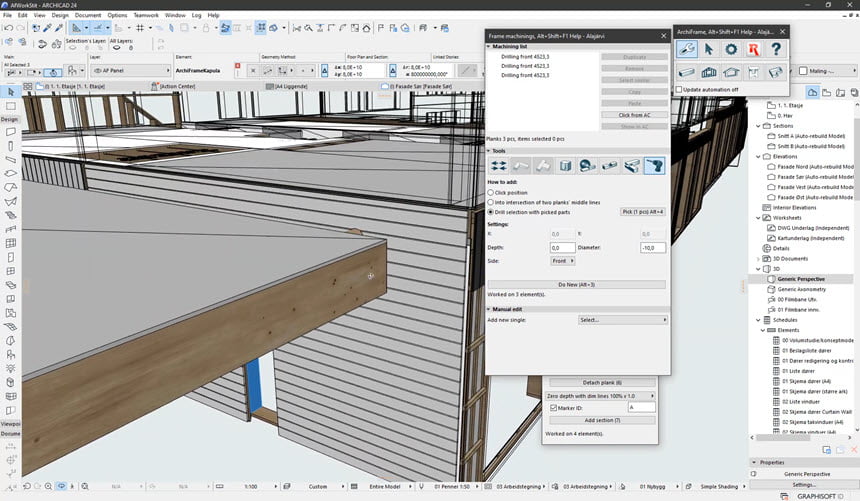This screenshot has width=860, height=501.
Task: Choose the arrows tool in Frame machinings Tools
Action: pyautogui.click(x=499, y=166)
